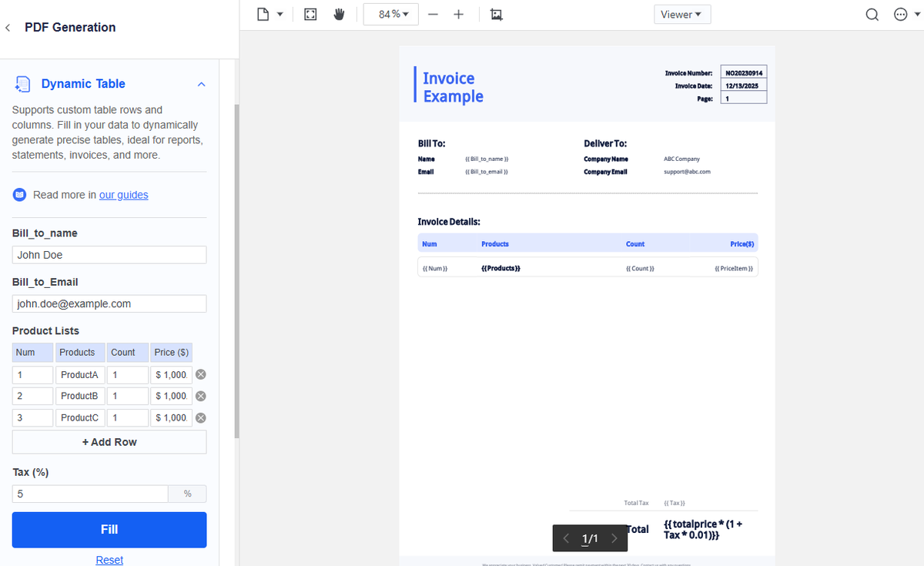Edit the ProductB name cell

[x=80, y=396]
